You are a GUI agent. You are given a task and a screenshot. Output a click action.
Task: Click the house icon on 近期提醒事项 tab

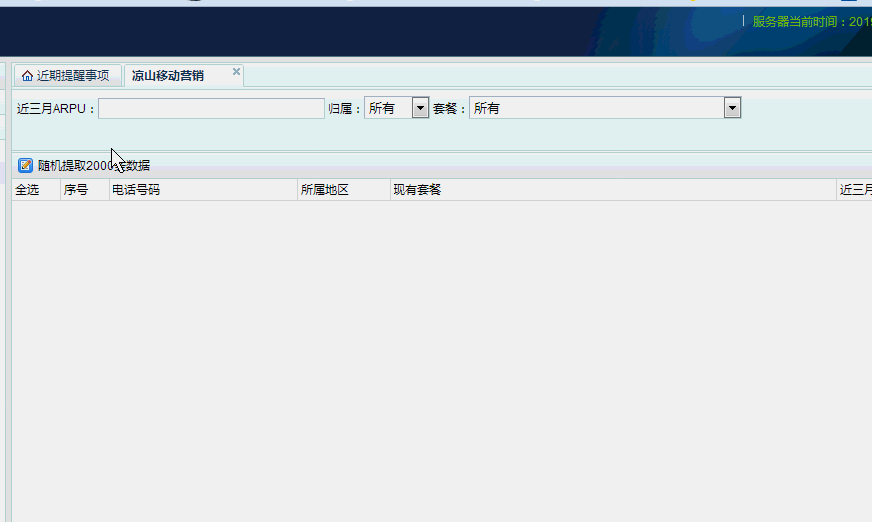pos(27,76)
